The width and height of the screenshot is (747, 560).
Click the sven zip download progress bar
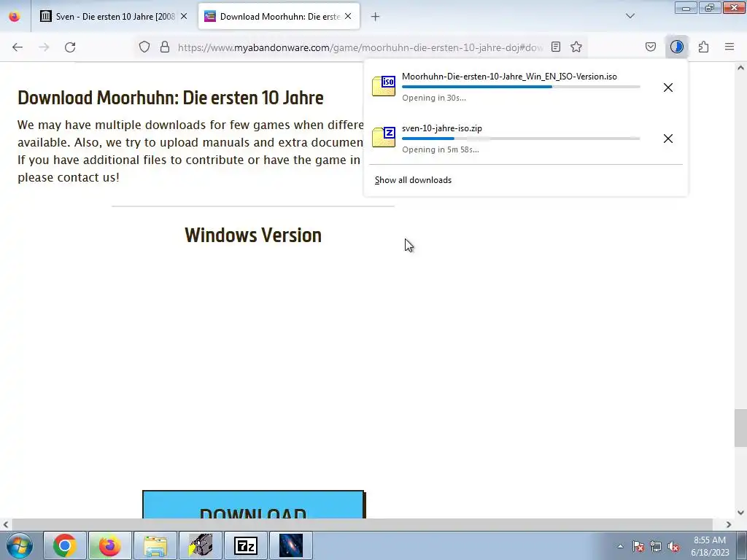[521, 139]
